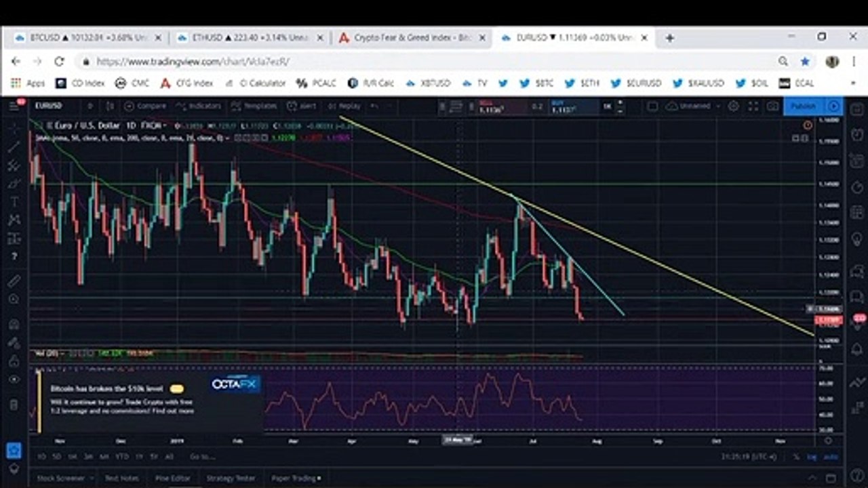Screen dimensions: 868x488
Task: Select the pitchfork drawing tool
Action: (14, 165)
